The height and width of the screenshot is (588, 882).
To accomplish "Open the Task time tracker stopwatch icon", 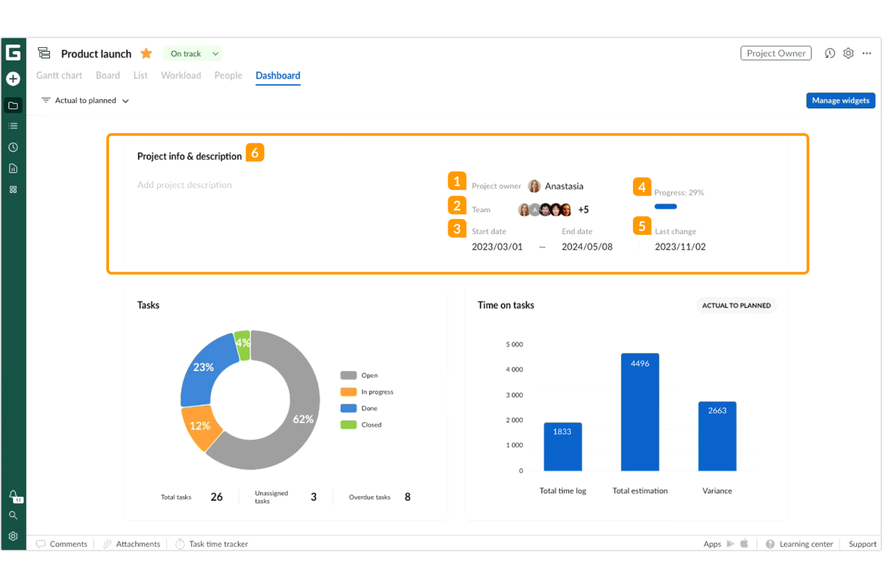I will [x=179, y=544].
